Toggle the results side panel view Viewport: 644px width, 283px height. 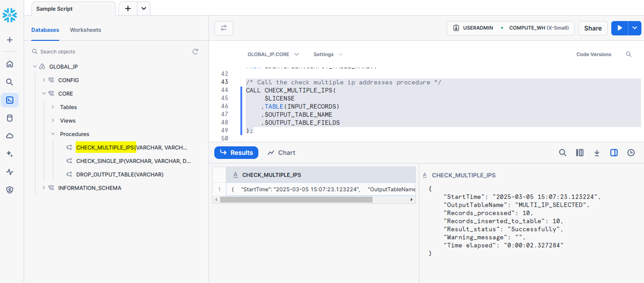pyautogui.click(x=614, y=152)
